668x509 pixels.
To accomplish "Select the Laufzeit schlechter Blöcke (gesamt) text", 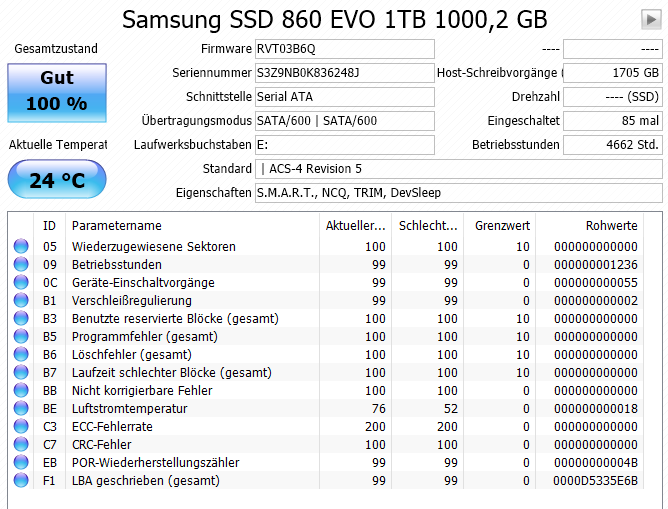I will coord(172,373).
